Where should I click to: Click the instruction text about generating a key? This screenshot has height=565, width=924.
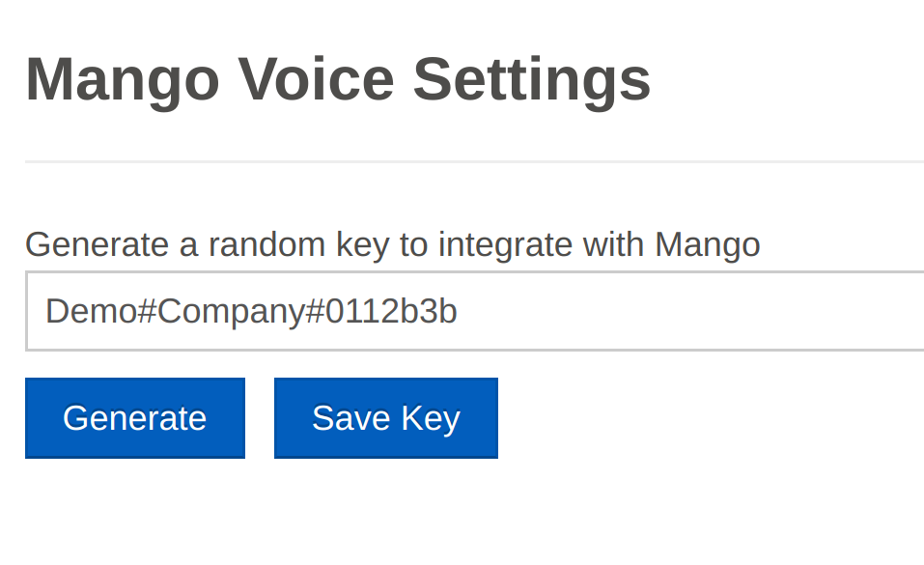(x=393, y=243)
